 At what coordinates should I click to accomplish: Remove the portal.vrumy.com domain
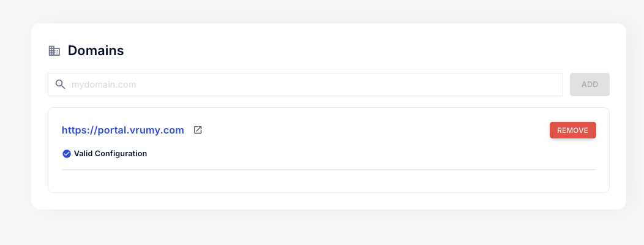point(572,130)
